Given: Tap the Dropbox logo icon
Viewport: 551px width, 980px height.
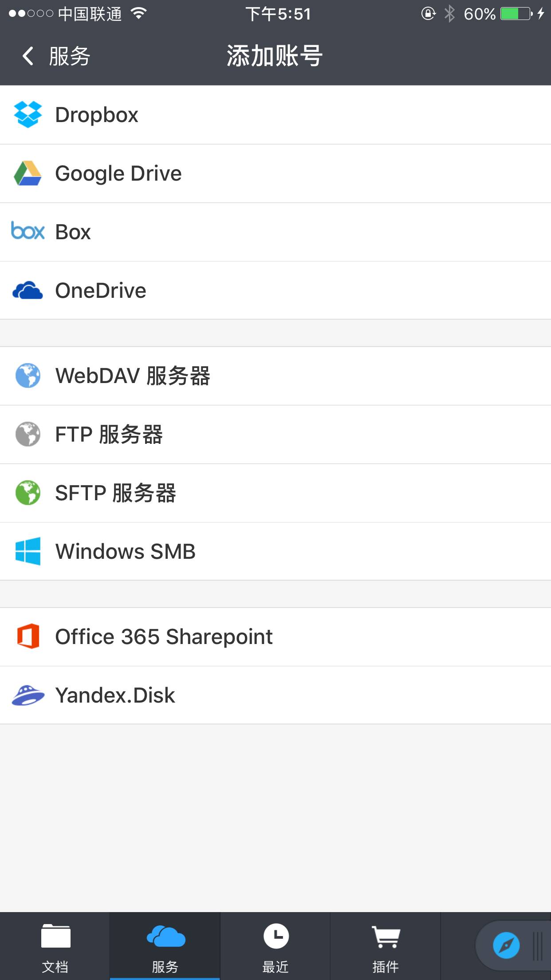Looking at the screenshot, I should pos(28,115).
